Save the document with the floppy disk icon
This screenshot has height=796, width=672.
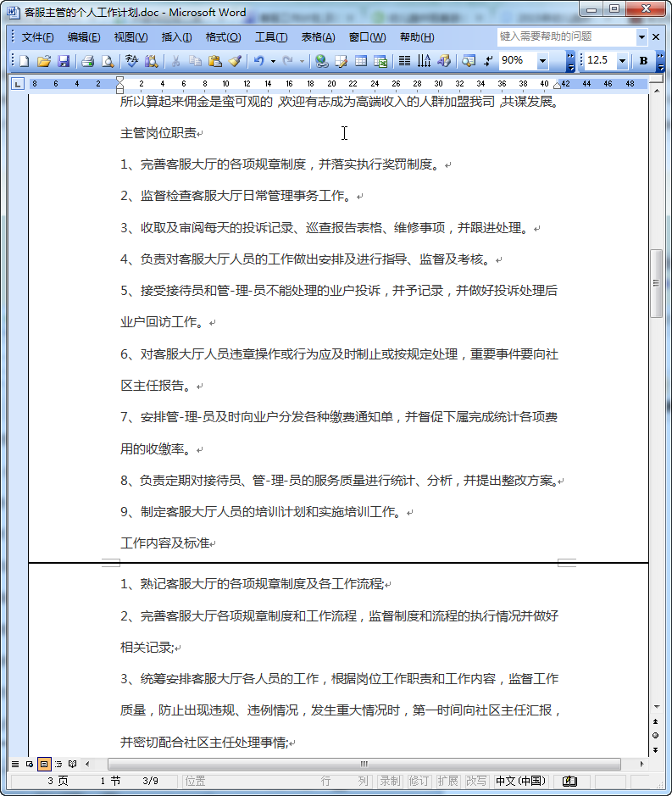[64, 61]
